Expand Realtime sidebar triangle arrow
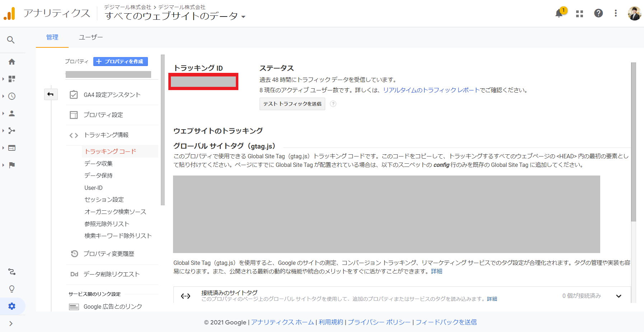The image size is (644, 332). click(x=3, y=96)
